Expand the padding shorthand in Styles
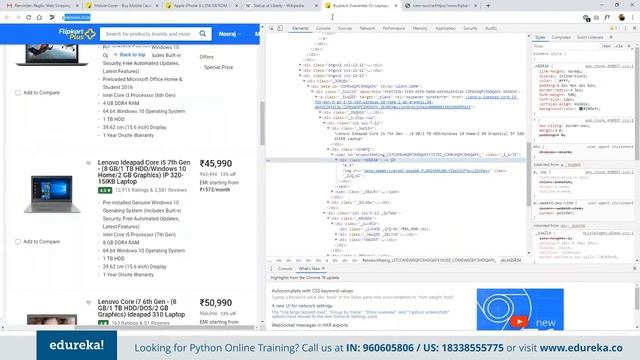The width and height of the screenshot is (640, 360). click(558, 86)
